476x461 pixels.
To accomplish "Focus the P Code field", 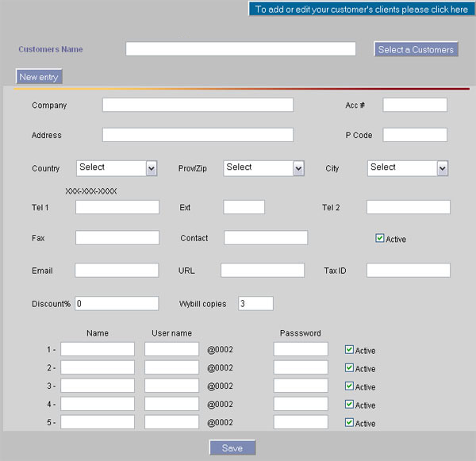I will coord(415,135).
